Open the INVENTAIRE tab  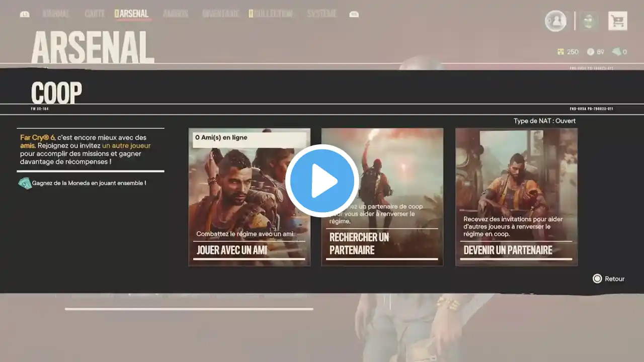(x=220, y=14)
